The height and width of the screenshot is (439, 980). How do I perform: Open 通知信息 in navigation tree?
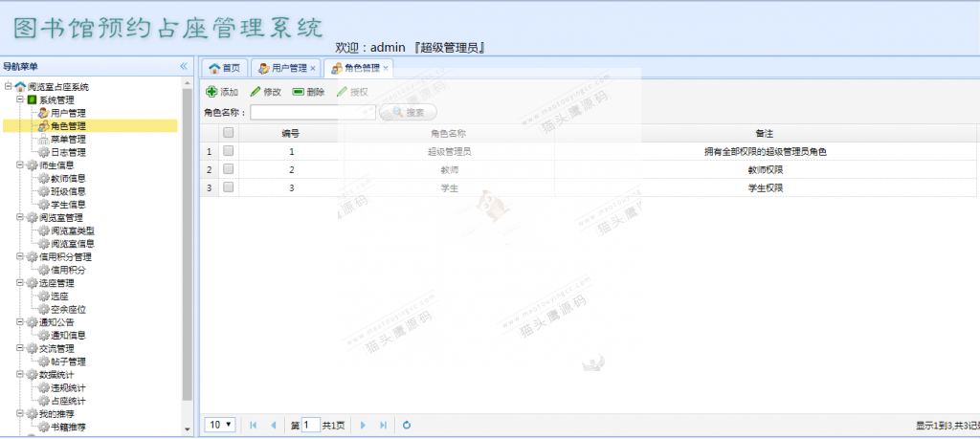tap(68, 336)
